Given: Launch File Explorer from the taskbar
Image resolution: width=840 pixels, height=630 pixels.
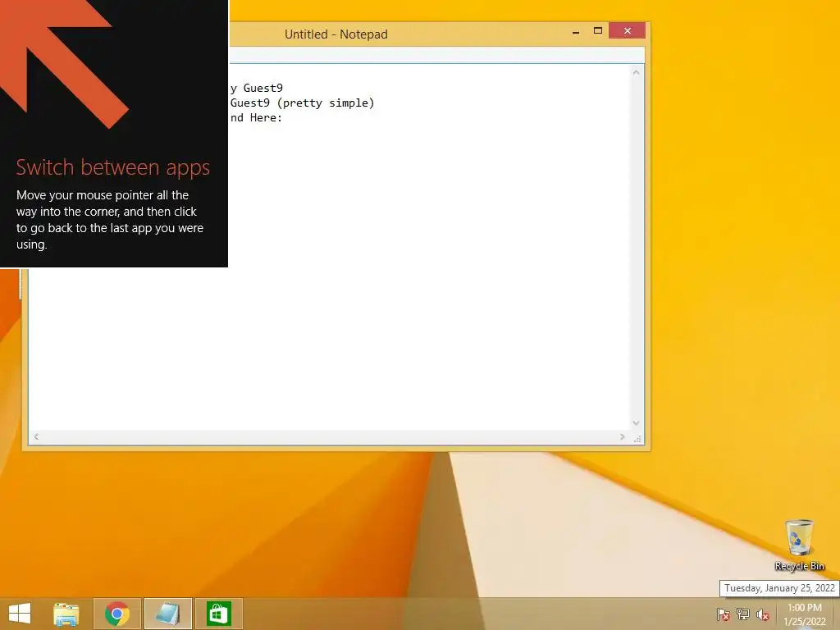Looking at the screenshot, I should 66,614.
